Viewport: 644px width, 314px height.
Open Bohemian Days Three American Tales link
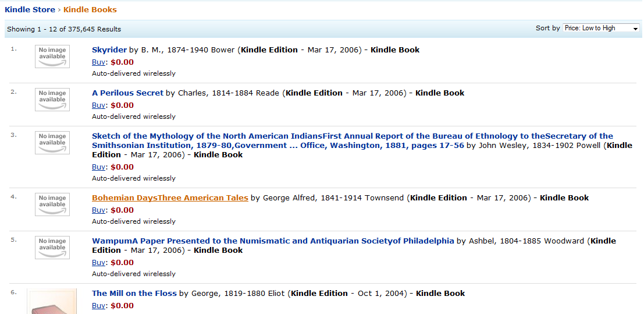tap(170, 198)
